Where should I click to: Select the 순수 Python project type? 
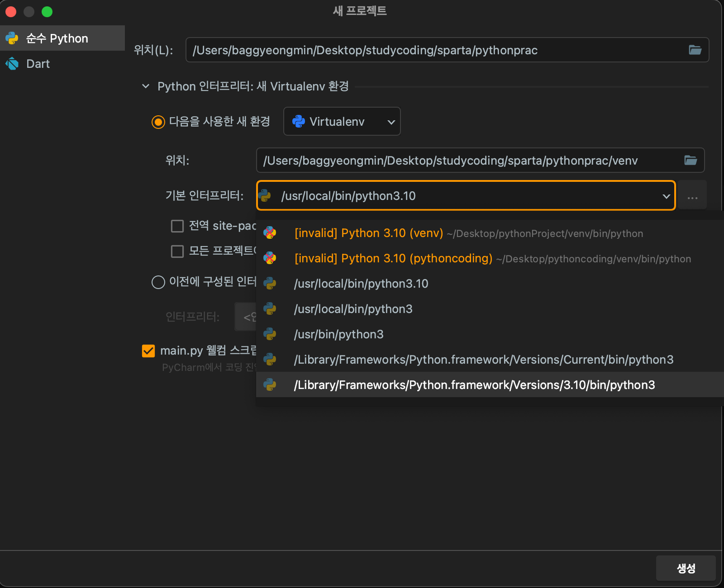click(x=62, y=38)
